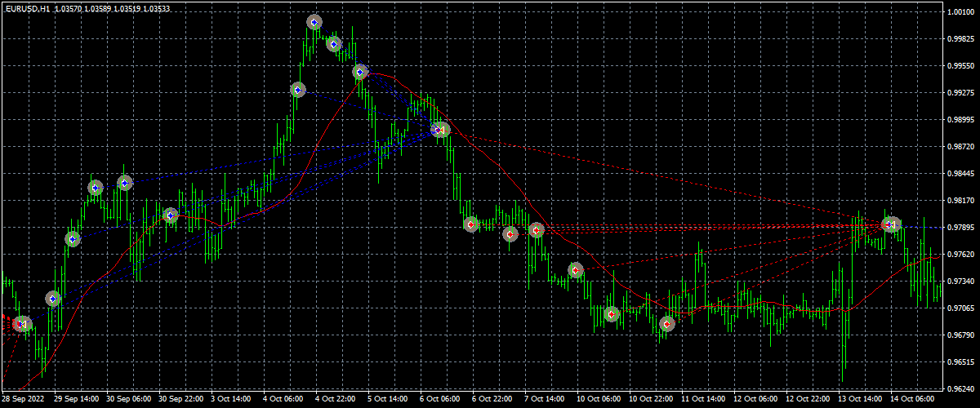Click the 5 Oct 14:00 time label
The image size is (980, 408).
(389, 401)
